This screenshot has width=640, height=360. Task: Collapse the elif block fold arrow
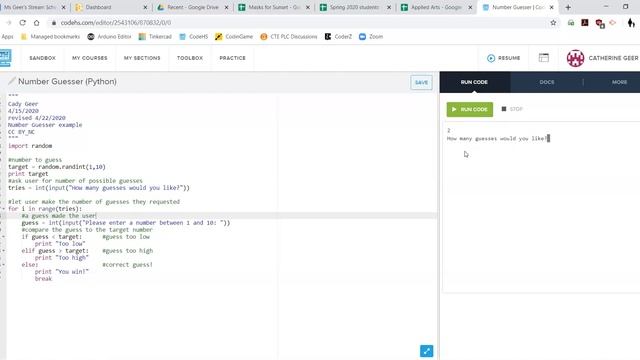click(3, 251)
